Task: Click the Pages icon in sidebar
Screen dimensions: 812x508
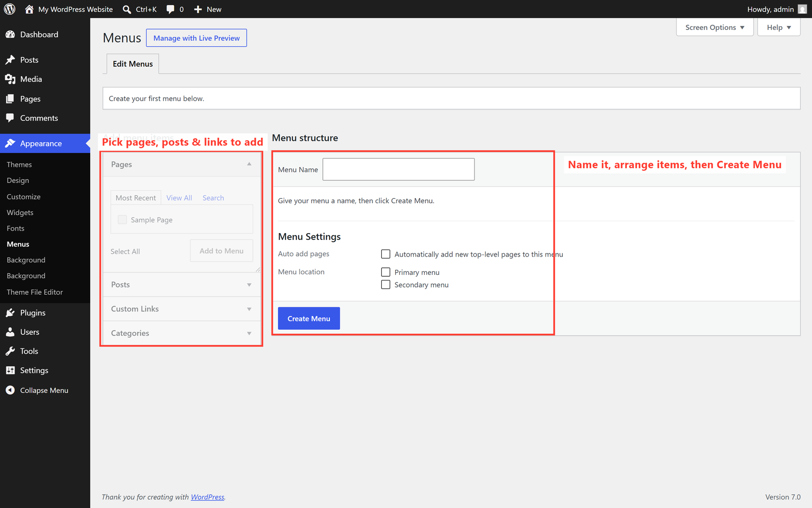Action: [x=10, y=99]
